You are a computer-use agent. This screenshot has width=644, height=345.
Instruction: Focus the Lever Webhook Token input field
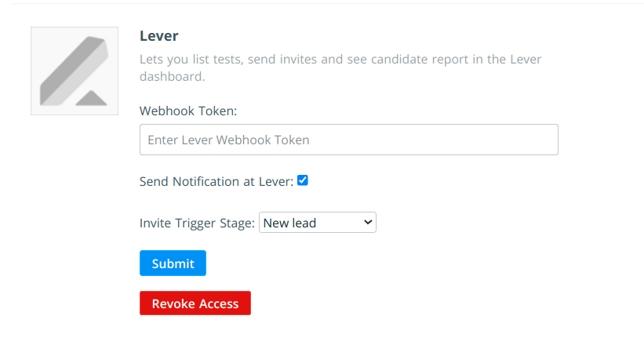click(349, 140)
